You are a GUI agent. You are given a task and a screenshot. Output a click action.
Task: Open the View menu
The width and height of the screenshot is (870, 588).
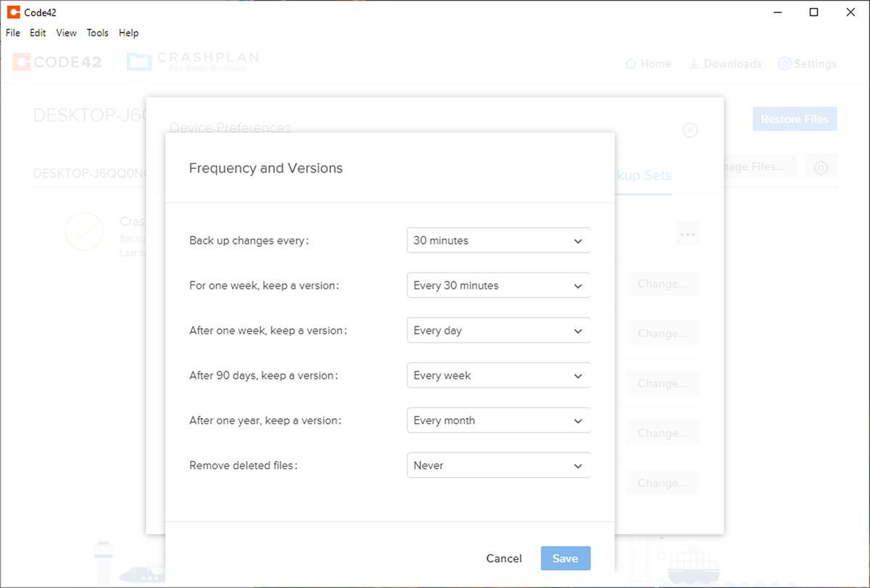[x=66, y=33]
